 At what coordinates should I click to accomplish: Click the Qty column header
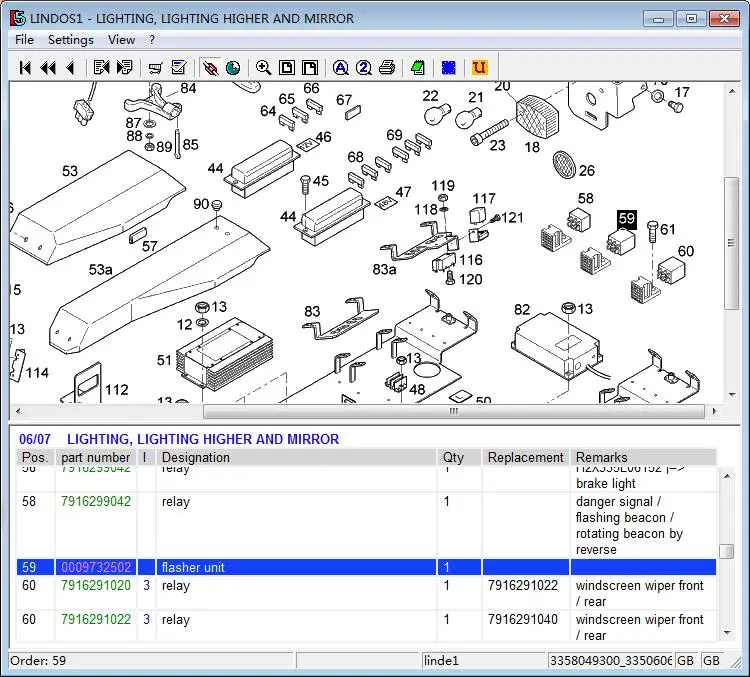pos(459,457)
